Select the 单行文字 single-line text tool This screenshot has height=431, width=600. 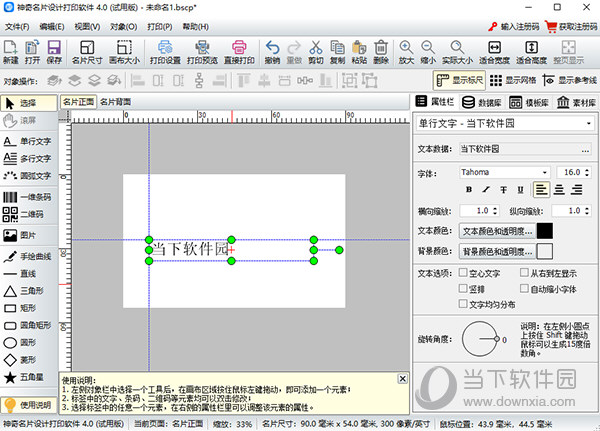pyautogui.click(x=29, y=141)
